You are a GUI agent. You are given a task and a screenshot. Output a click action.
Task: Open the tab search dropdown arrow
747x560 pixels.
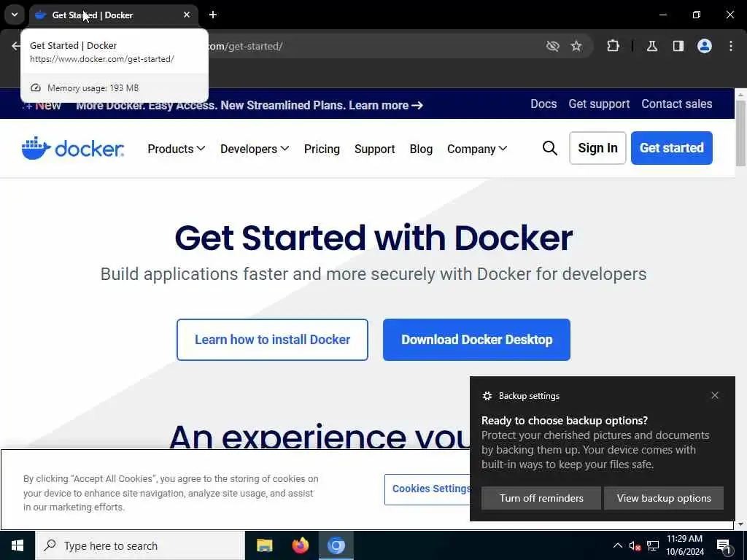click(x=15, y=15)
